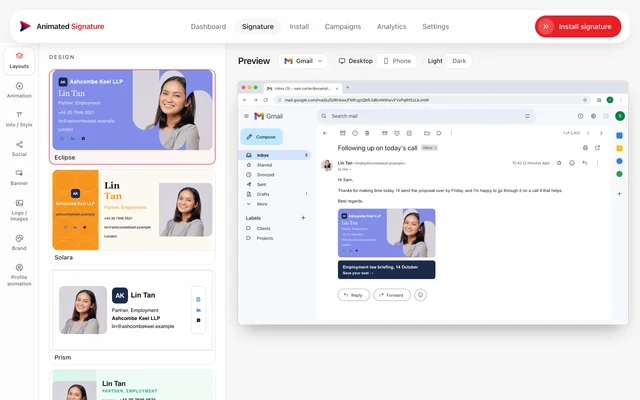Viewport: 640px width, 400px height.
Task: Open the Signature tab
Action: [258, 27]
